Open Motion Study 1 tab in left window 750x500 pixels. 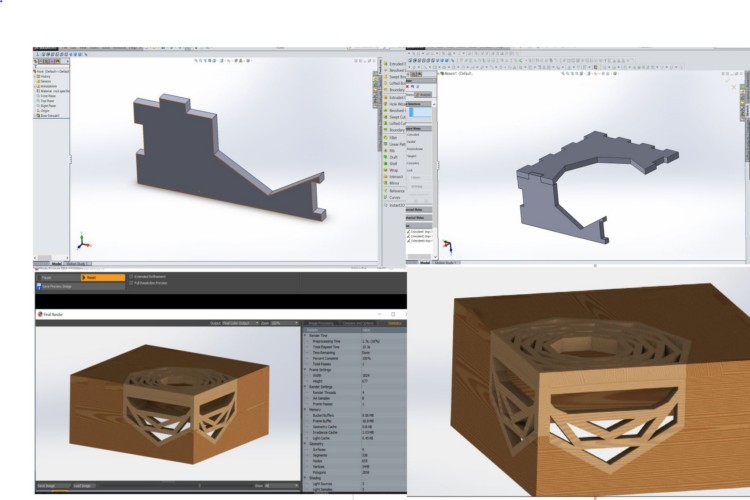(77, 264)
